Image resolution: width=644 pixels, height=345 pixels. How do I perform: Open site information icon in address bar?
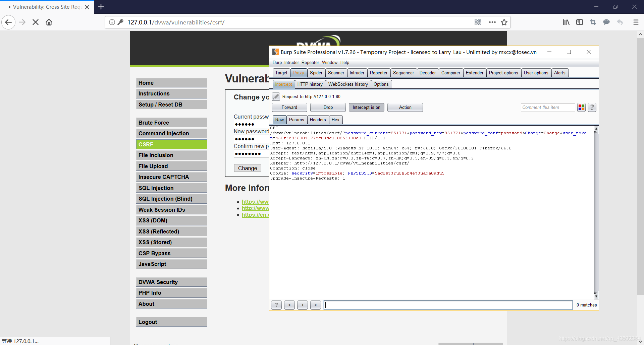click(x=112, y=22)
